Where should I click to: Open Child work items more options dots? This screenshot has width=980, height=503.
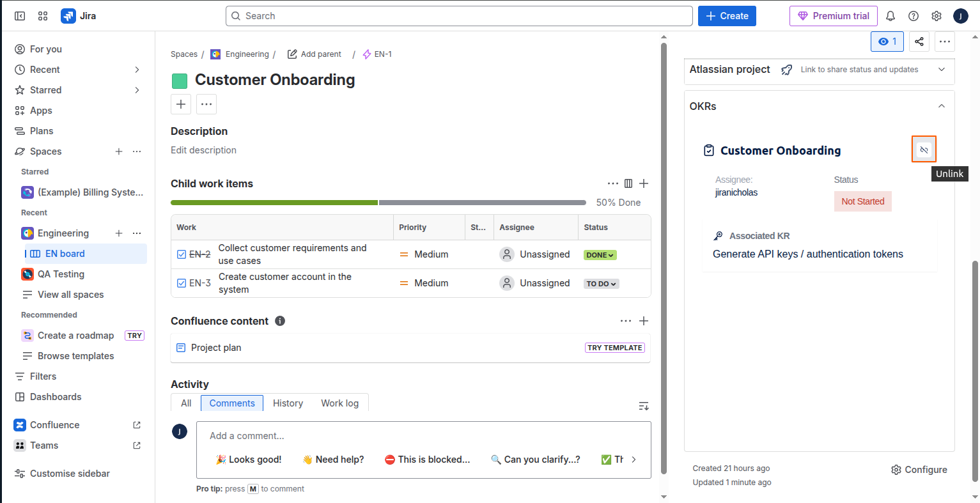(613, 183)
